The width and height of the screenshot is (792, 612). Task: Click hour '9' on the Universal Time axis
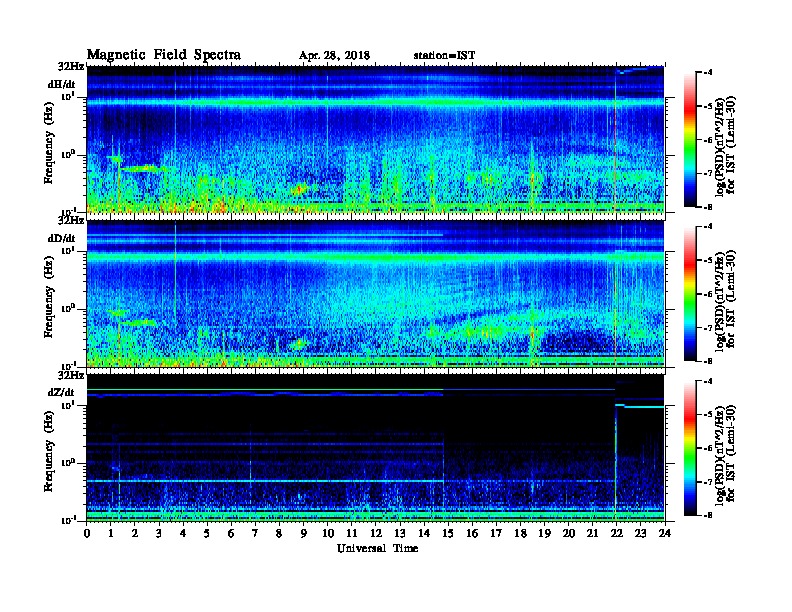[304, 533]
